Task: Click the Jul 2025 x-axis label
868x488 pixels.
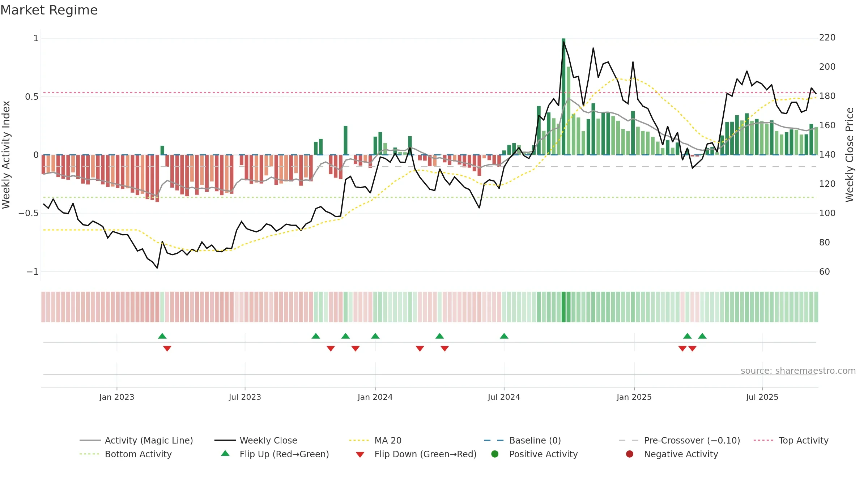Action: coord(762,397)
